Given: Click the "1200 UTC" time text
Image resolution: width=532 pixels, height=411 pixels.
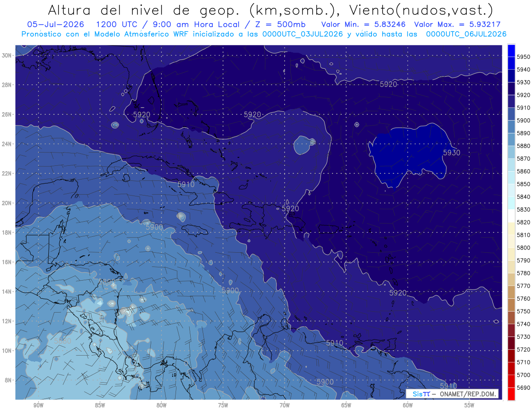Looking at the screenshot, I should point(116,24).
